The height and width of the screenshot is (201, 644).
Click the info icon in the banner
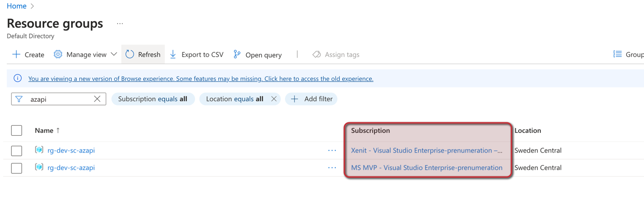[x=18, y=78]
